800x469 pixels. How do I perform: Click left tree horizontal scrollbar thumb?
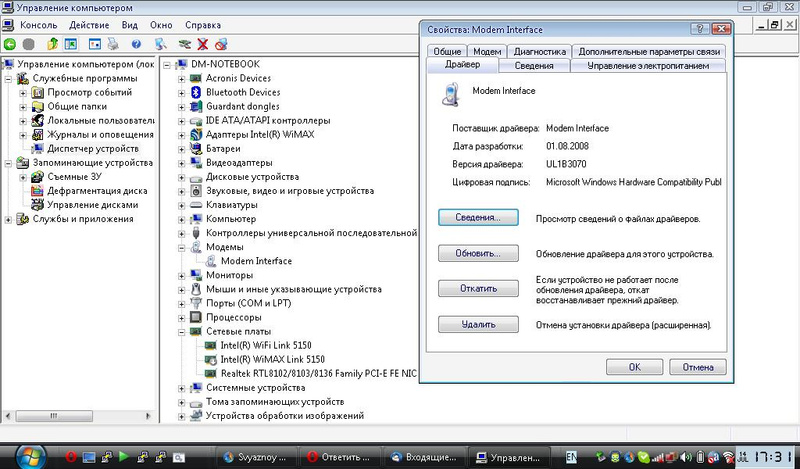pos(54,416)
